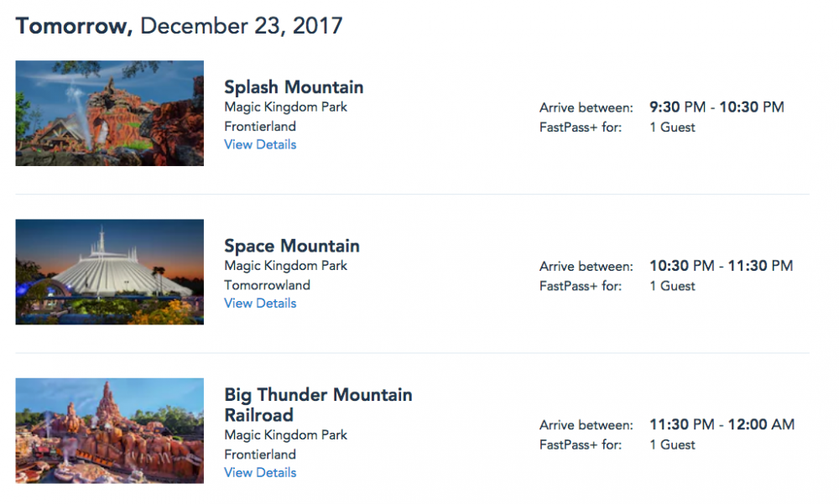Viewport: 839px width, 504px height.
Task: Open the Big Thunder Mountain Railroad photo
Action: [x=109, y=430]
